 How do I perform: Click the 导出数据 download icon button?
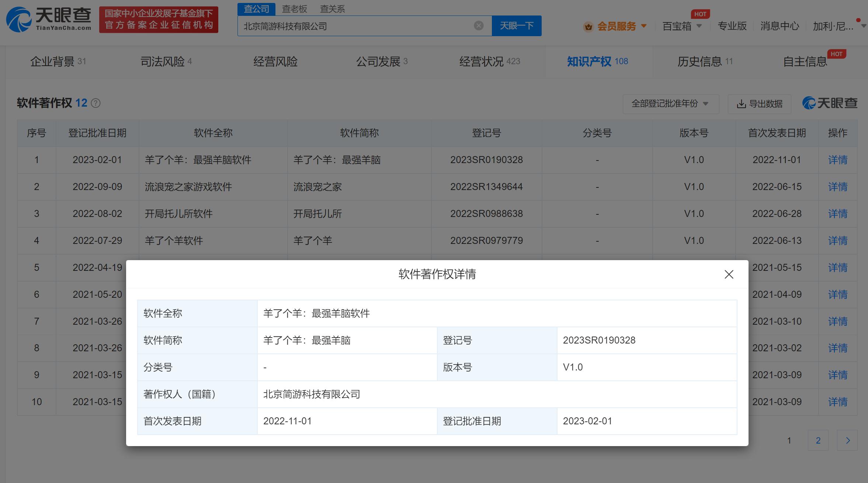coord(760,104)
